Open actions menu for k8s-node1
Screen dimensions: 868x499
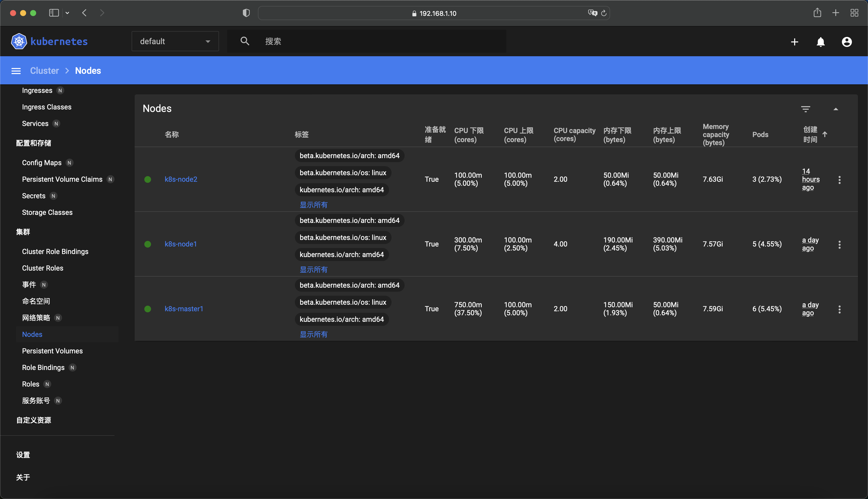[840, 244]
